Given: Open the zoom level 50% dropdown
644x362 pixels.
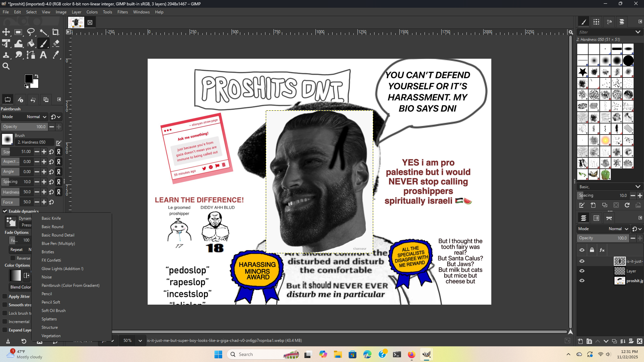Looking at the screenshot, I should pos(140,341).
